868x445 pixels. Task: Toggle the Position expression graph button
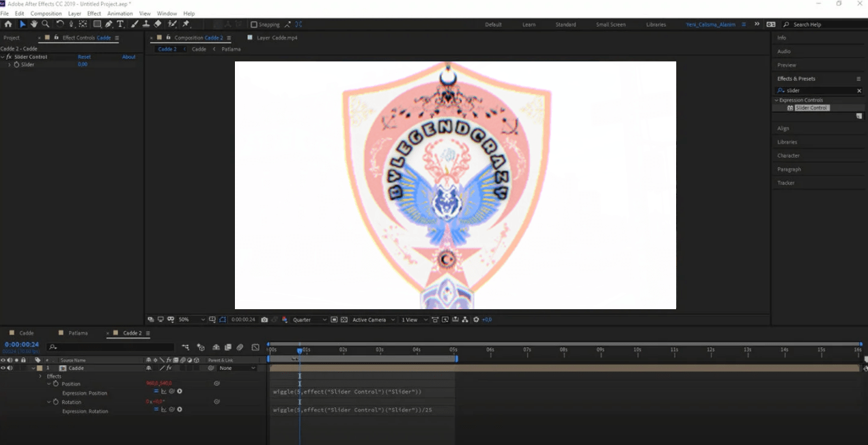pyautogui.click(x=164, y=392)
